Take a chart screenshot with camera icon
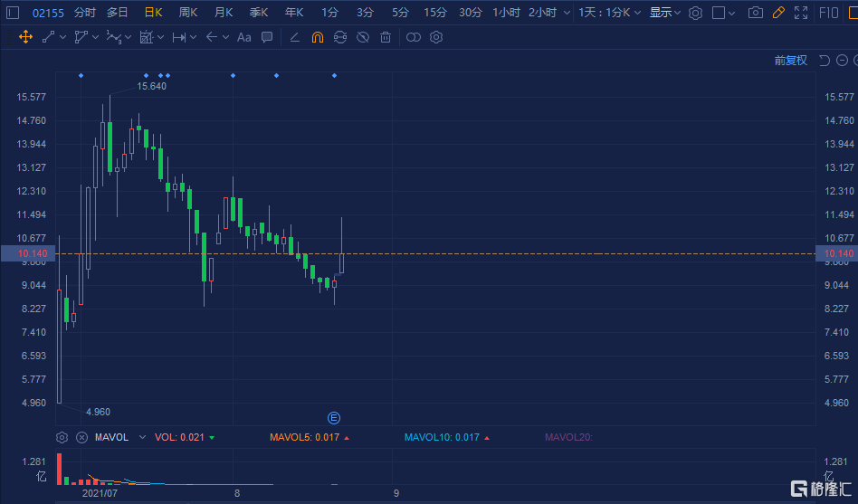This screenshot has height=504, width=858. click(756, 13)
